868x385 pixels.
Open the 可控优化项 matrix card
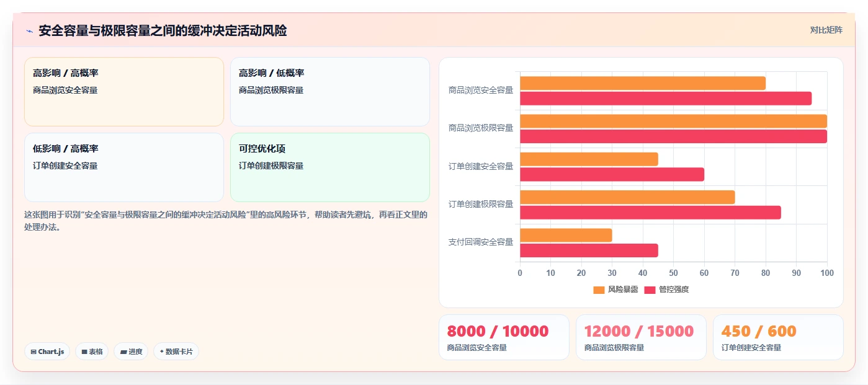coord(330,167)
